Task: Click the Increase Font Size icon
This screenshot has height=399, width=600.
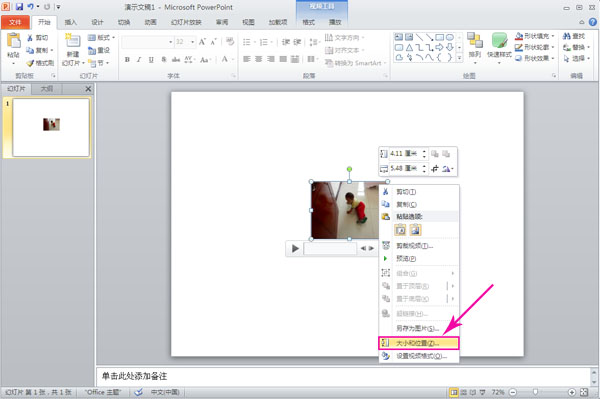Action: coord(202,41)
